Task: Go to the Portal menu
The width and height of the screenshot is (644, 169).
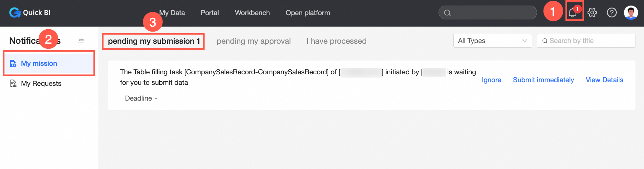Action: pyautogui.click(x=210, y=13)
